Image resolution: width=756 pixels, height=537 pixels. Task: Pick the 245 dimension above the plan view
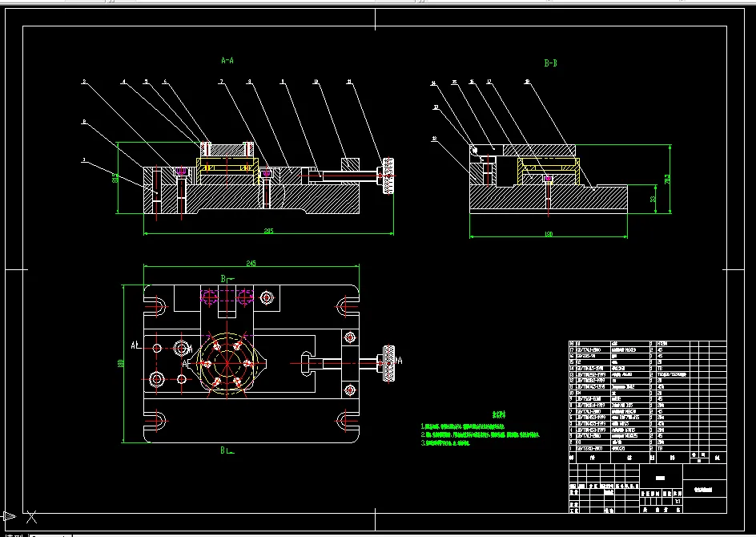251,264
